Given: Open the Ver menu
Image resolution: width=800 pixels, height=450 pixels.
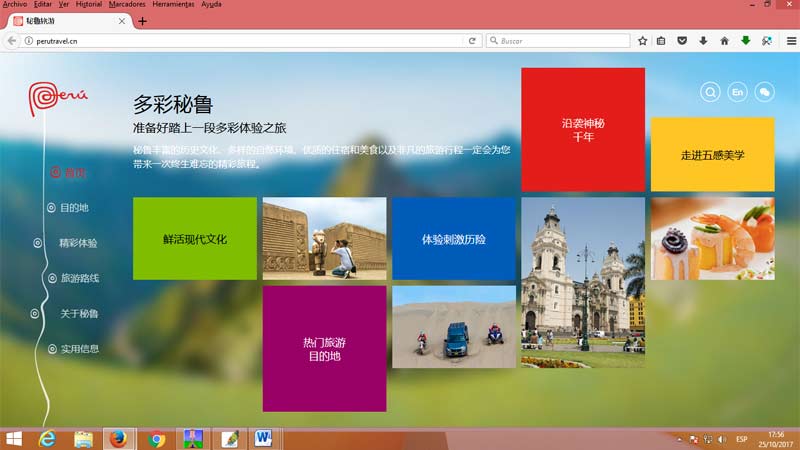Looking at the screenshot, I should tap(63, 4).
